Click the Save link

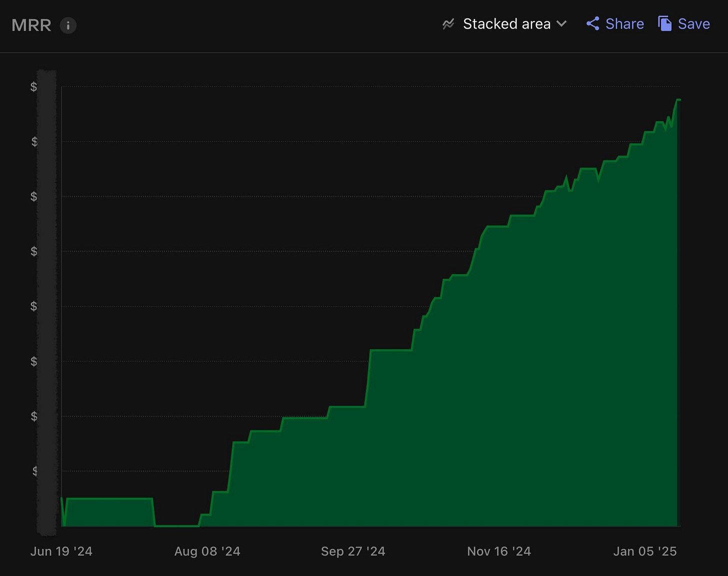(693, 23)
